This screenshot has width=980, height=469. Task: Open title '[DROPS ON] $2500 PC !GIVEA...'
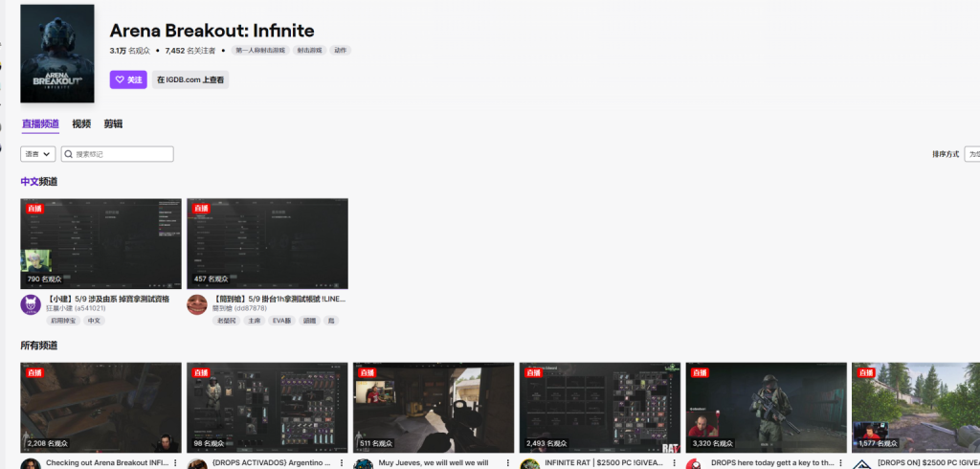click(x=928, y=463)
